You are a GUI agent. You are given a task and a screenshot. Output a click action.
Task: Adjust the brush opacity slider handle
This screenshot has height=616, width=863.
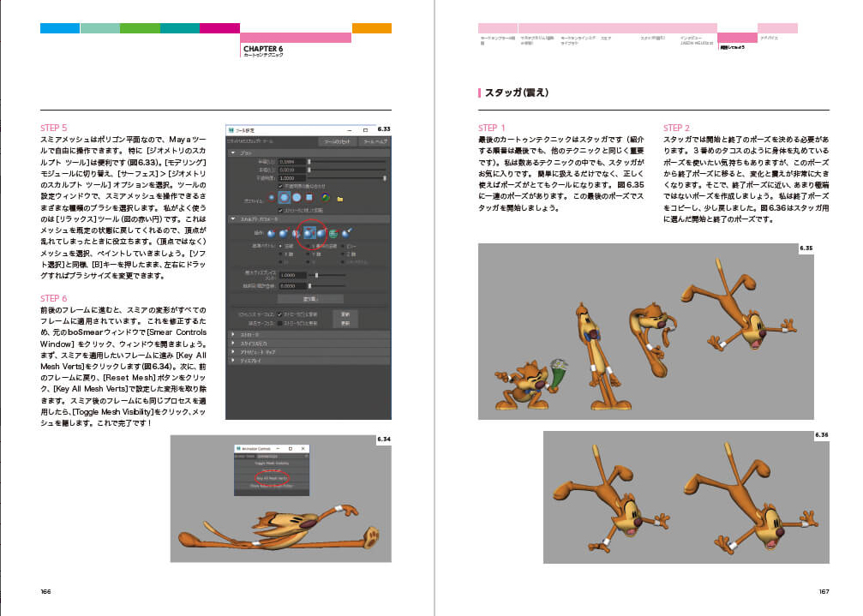pos(385,177)
